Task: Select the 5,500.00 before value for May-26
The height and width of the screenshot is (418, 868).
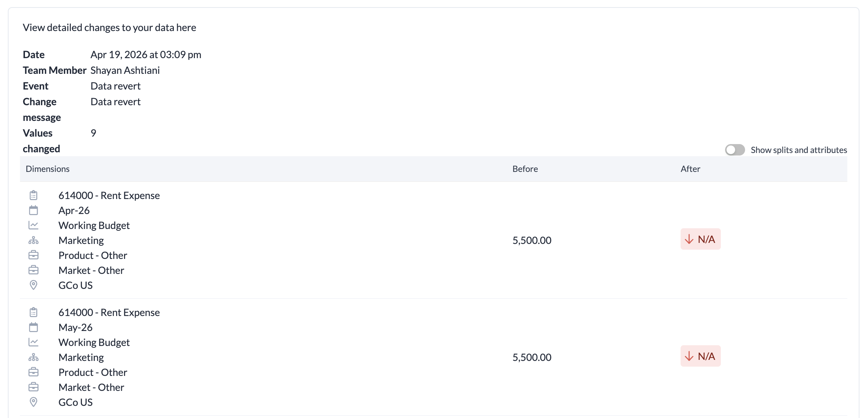Action: [532, 357]
